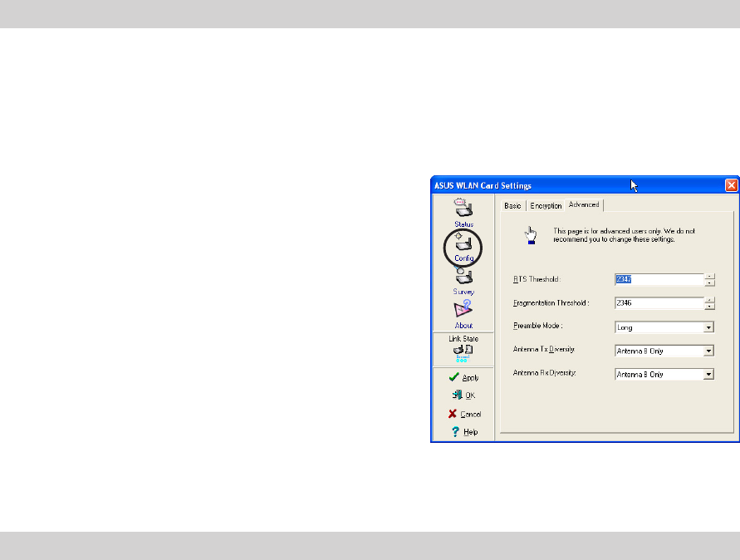Click the 'Fragmentation Threshold :' label
The image size is (740, 560).
tap(551, 302)
